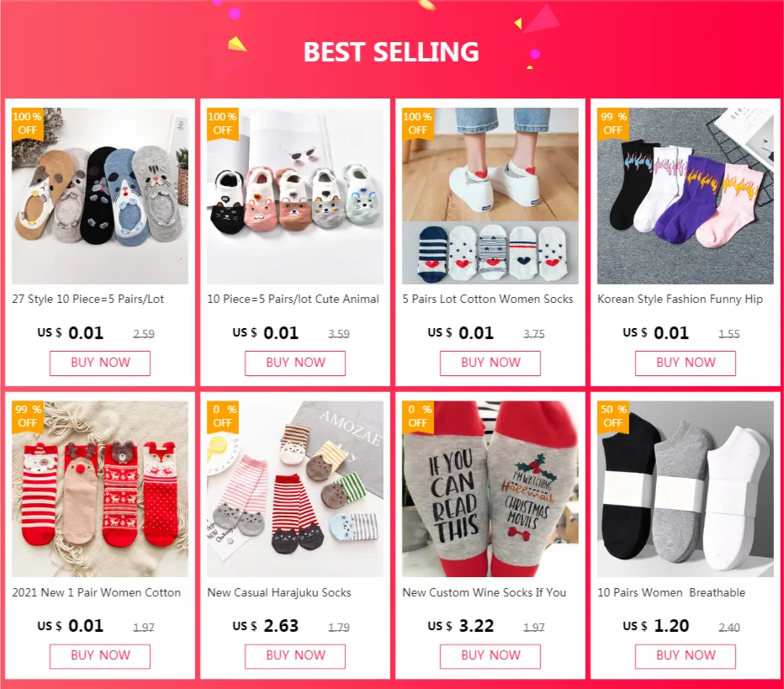The height and width of the screenshot is (689, 784).
Task: Click the 50% OFF badge on breathable socks
Action: click(613, 416)
